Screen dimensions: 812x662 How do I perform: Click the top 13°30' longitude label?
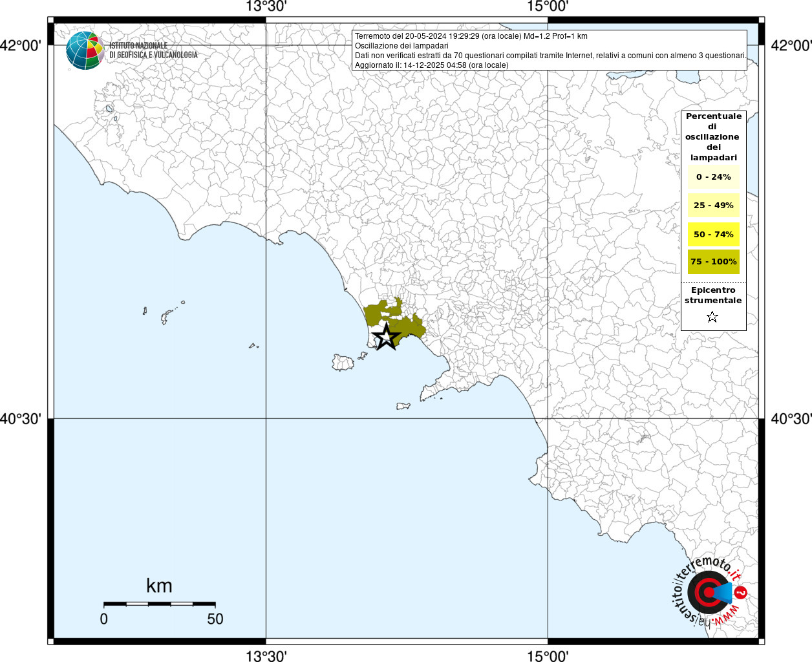pos(266,6)
